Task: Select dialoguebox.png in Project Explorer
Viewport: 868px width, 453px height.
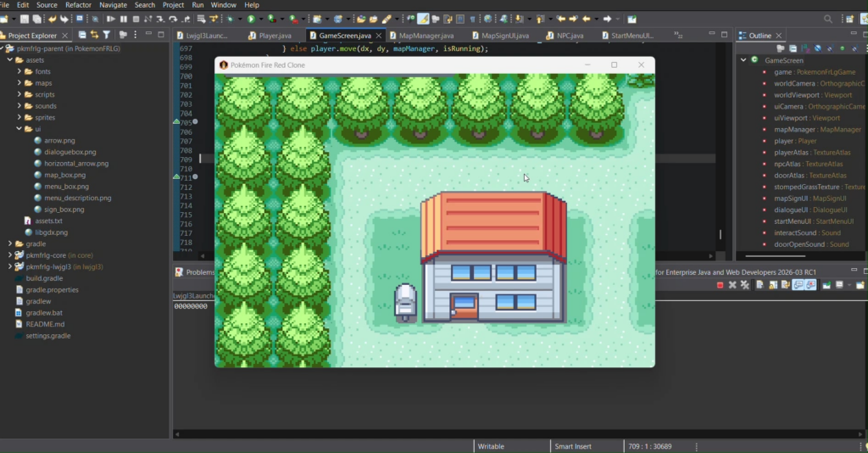Action: (x=70, y=152)
